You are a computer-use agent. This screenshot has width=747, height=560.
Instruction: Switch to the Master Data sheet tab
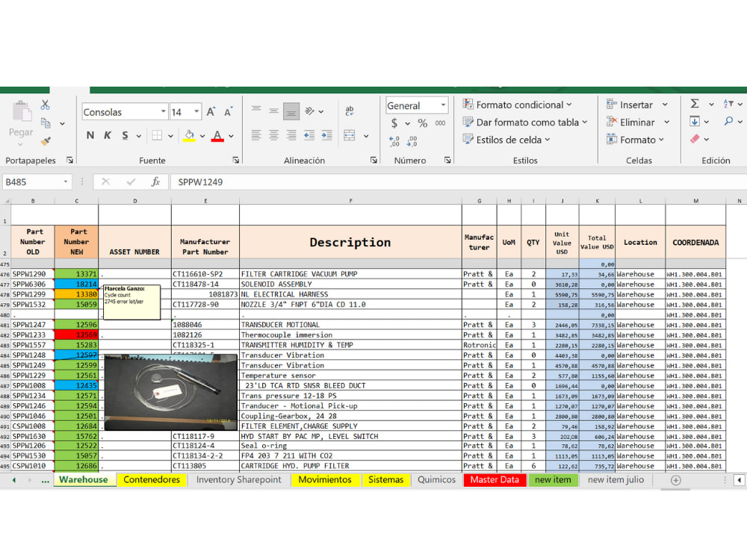[495, 480]
